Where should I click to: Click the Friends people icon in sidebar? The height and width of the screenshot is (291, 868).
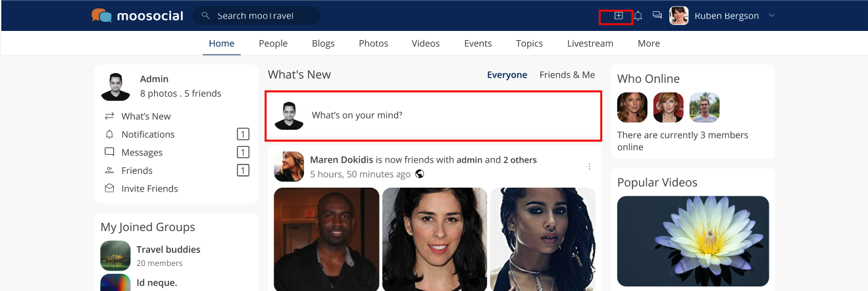[109, 171]
